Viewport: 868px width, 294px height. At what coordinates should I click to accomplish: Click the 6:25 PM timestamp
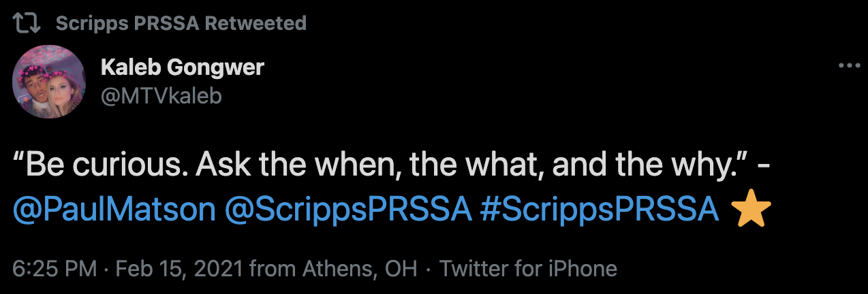[55, 269]
